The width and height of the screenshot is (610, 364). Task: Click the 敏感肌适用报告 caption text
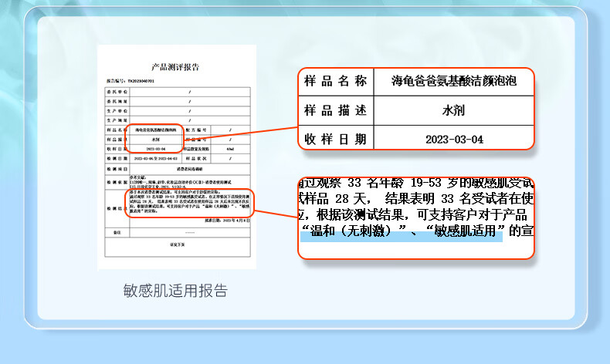pos(175,291)
